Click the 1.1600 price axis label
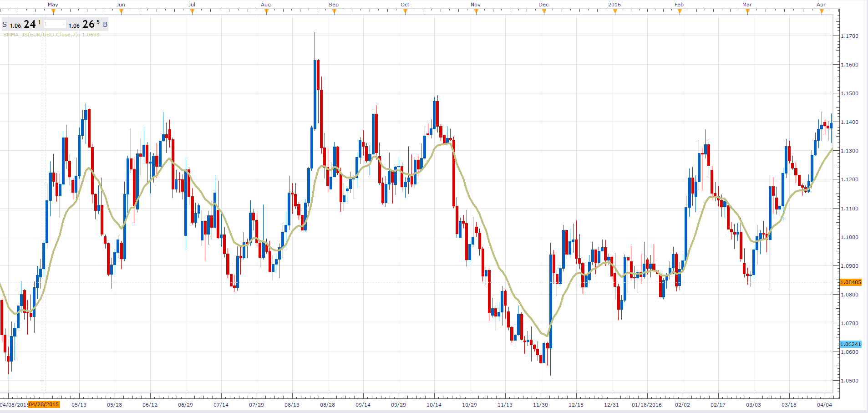This screenshot has width=868, height=413. pos(849,65)
